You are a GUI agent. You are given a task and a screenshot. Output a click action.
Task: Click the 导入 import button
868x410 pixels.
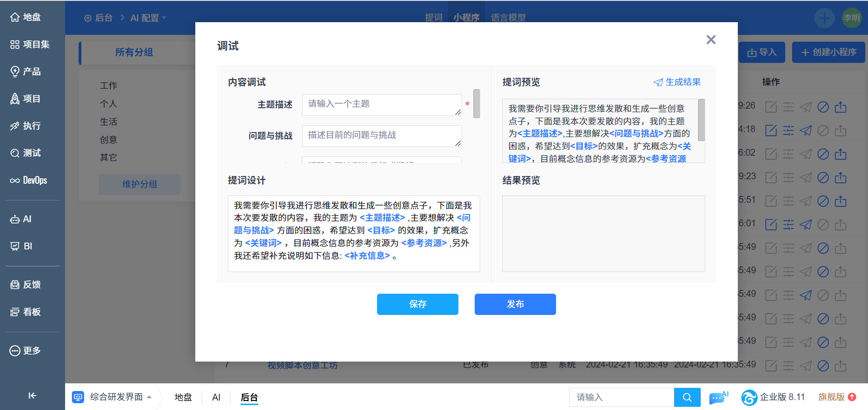point(762,52)
